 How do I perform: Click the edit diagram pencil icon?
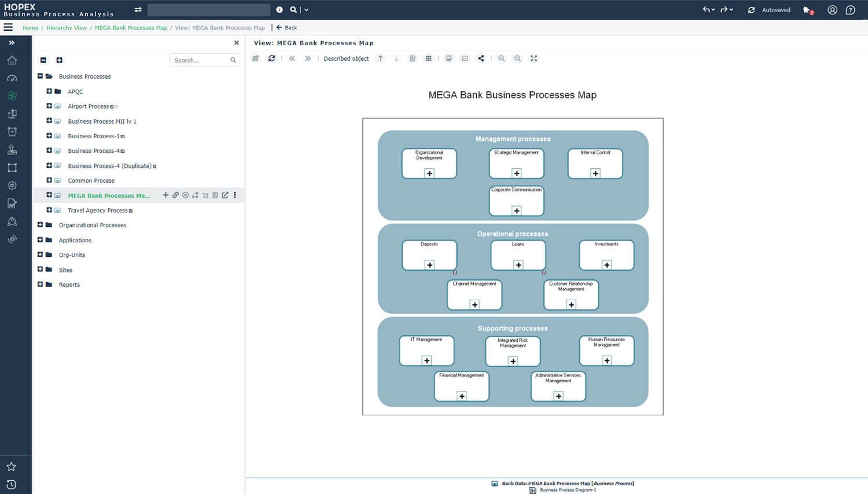256,58
